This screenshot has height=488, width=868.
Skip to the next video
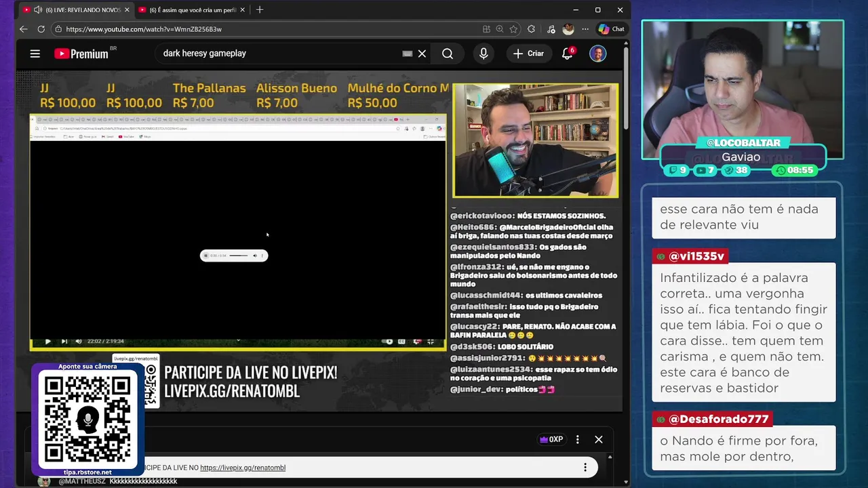(x=64, y=341)
